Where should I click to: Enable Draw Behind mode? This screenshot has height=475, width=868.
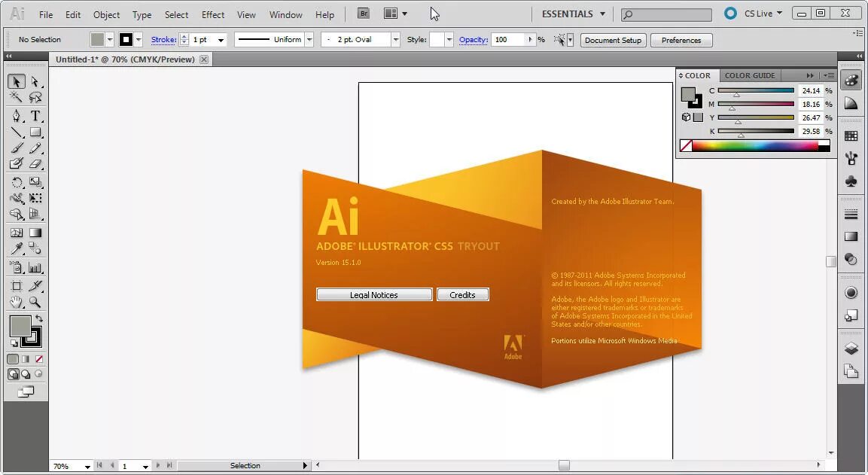26,374
